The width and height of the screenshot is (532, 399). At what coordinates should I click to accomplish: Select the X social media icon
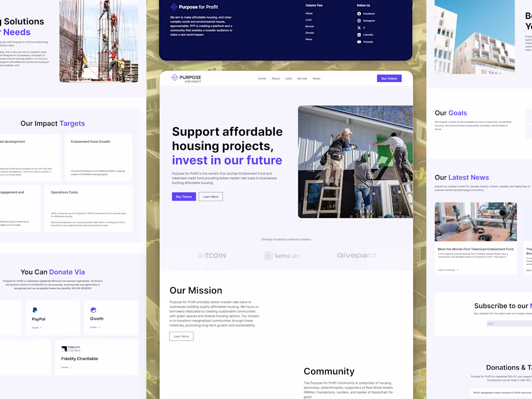click(x=360, y=28)
